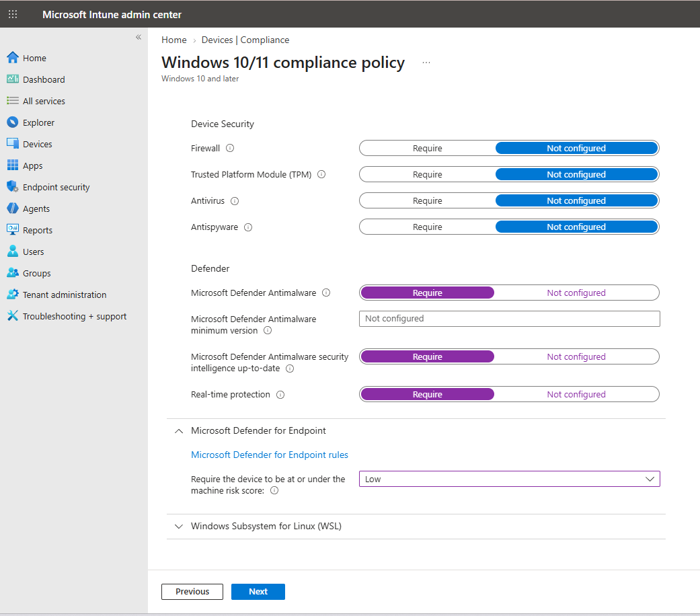The image size is (700, 616).
Task: Show info tooltip for Real-time protection
Action: [280, 395]
